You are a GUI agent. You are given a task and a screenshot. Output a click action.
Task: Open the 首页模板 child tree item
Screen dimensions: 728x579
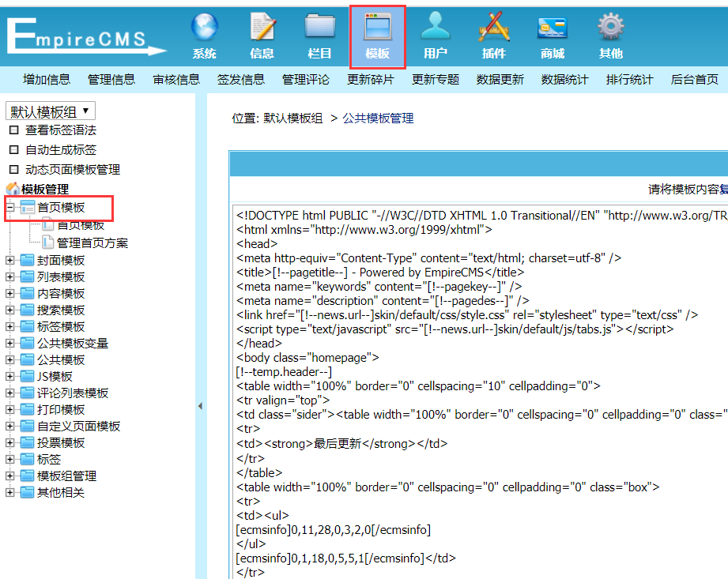(81, 226)
